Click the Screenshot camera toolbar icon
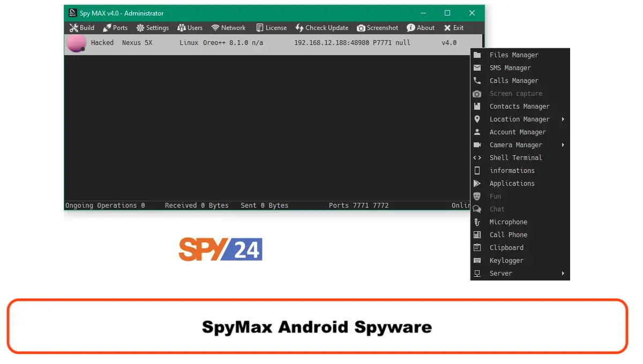 point(361,28)
